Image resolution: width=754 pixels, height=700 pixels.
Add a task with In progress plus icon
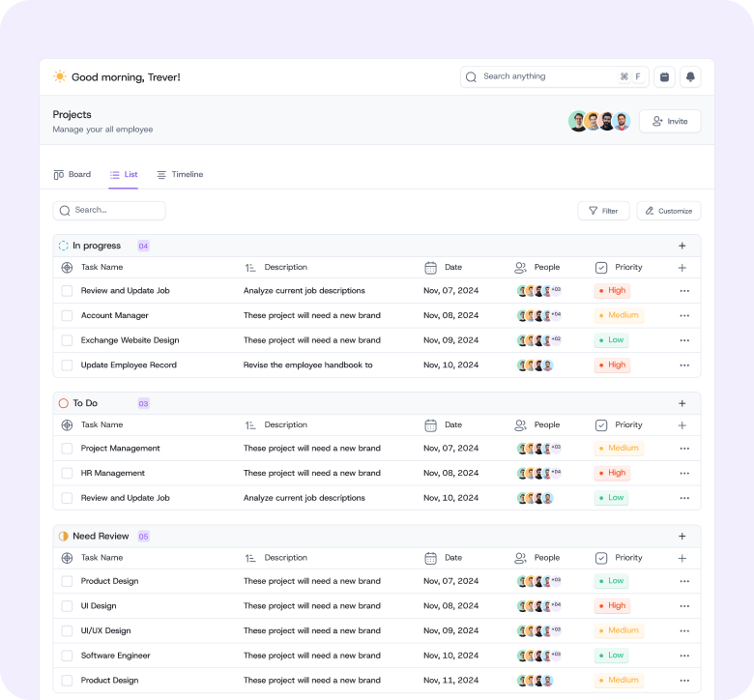coord(681,246)
